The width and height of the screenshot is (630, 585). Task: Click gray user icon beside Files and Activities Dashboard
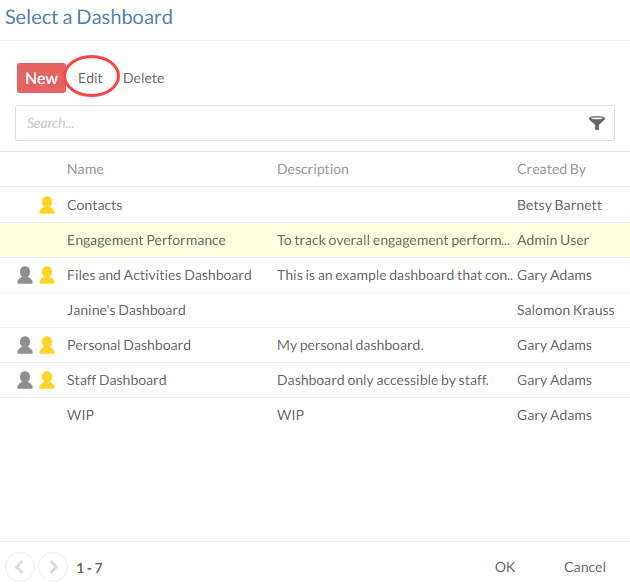pos(26,275)
